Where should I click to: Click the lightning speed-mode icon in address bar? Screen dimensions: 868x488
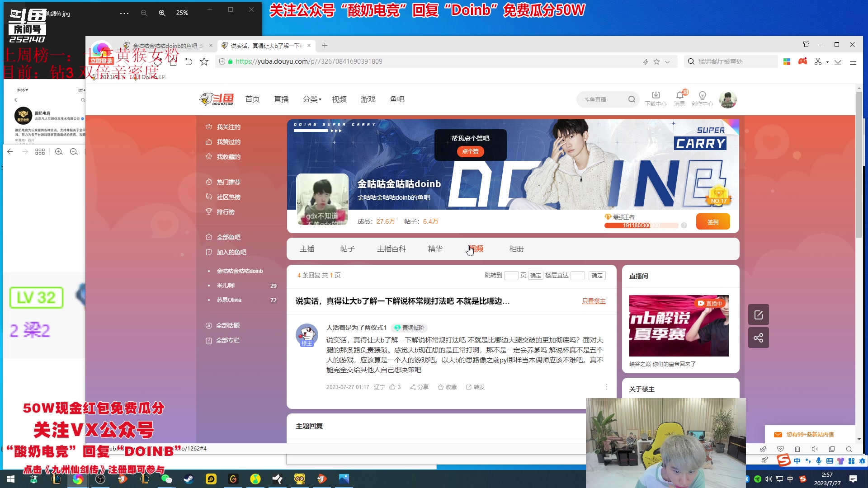646,61
